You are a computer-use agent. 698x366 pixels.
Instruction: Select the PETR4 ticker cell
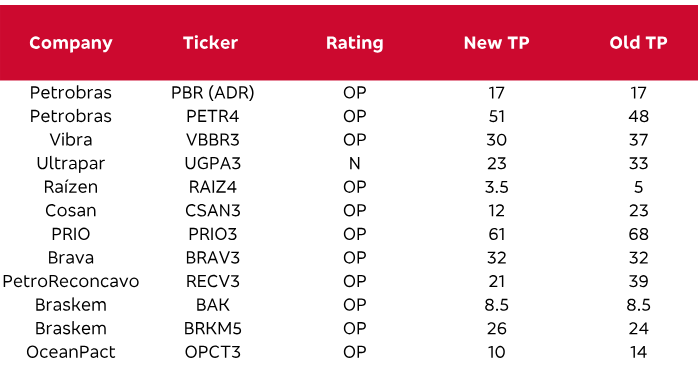(x=213, y=116)
